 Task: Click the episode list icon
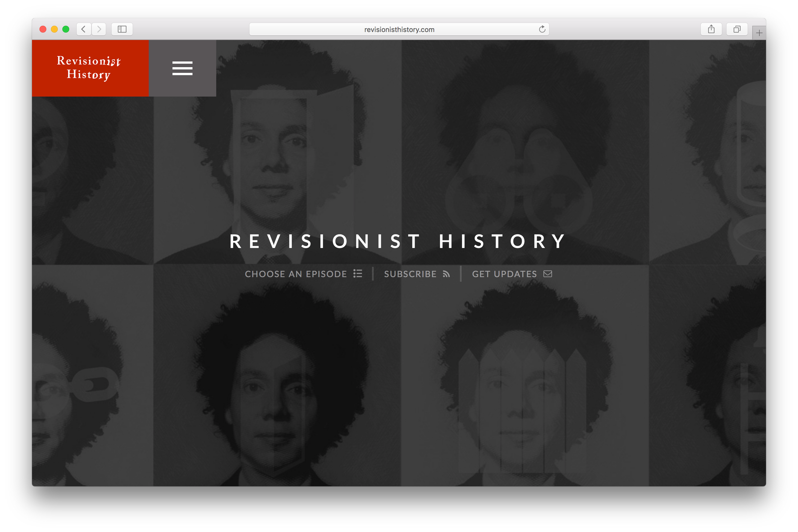357,273
